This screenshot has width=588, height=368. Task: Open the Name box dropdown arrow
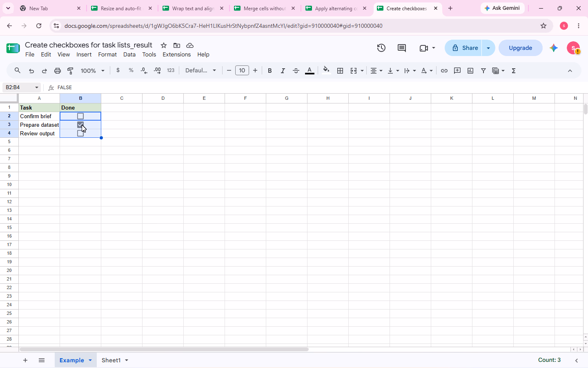click(x=37, y=88)
